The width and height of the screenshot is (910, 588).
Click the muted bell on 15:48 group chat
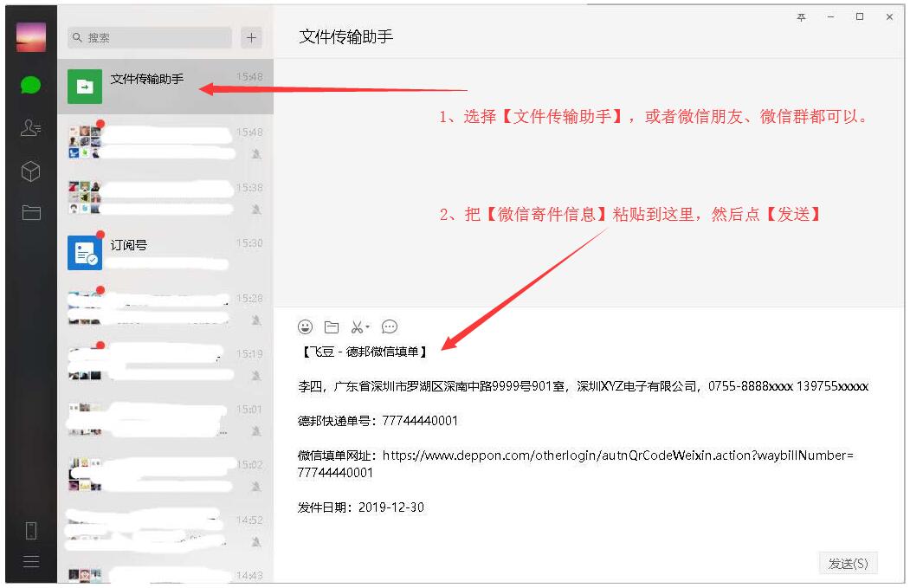tap(256, 154)
